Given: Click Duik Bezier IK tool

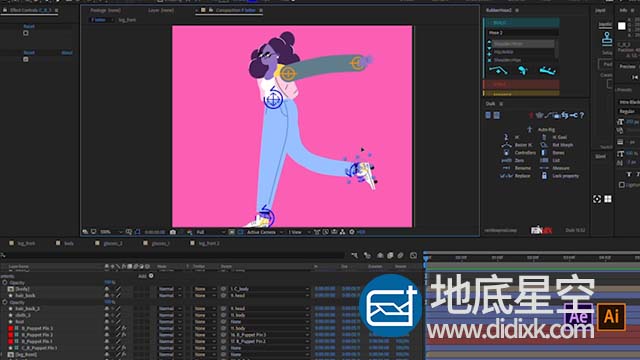Looking at the screenshot, I should coord(517,145).
